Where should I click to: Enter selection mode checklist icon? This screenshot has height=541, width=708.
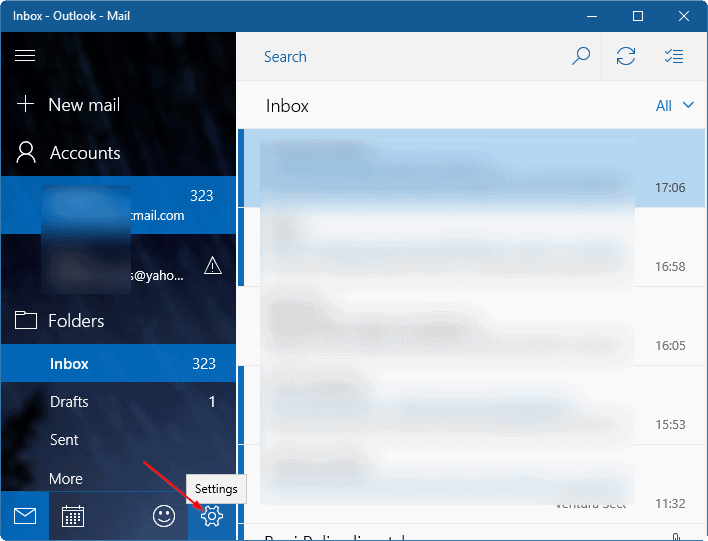674,56
